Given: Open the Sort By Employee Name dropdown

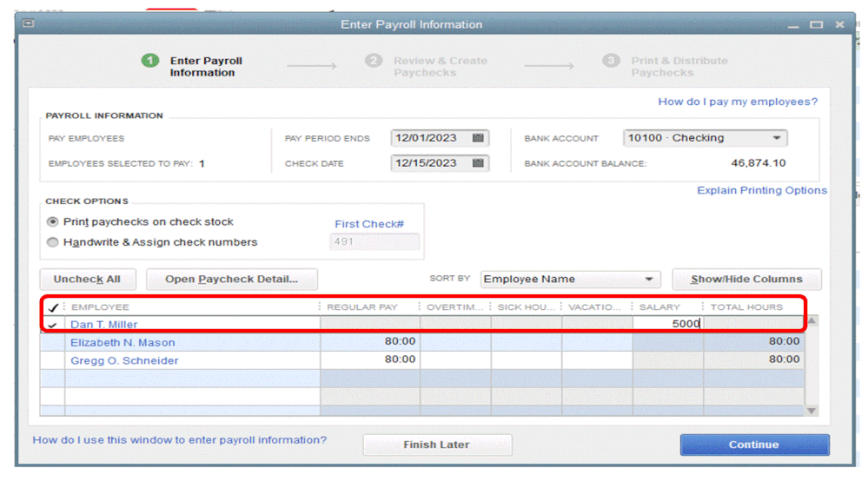Looking at the screenshot, I should click(x=649, y=280).
